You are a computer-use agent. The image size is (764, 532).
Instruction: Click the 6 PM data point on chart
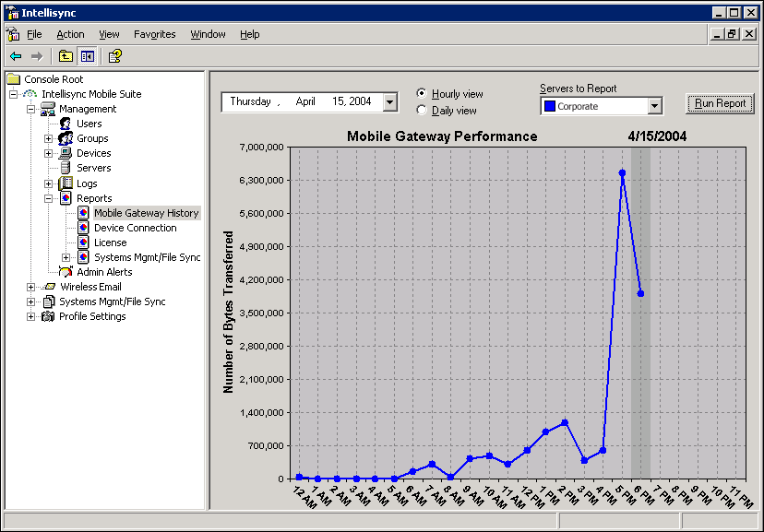(x=640, y=293)
